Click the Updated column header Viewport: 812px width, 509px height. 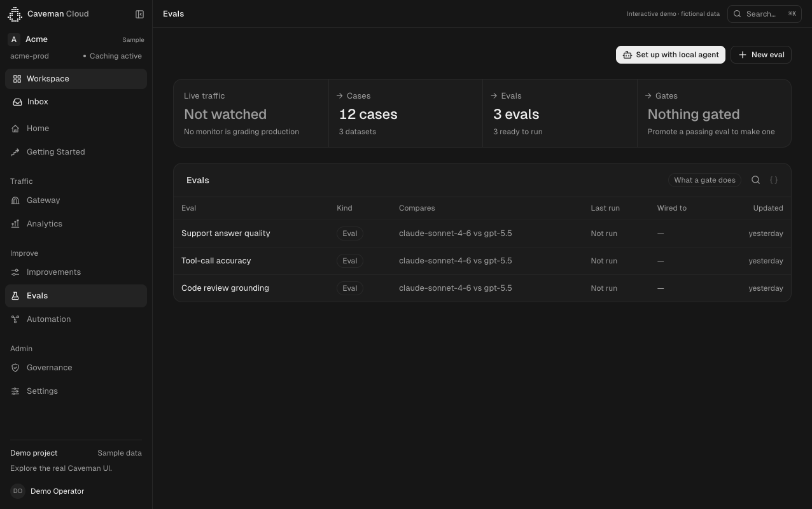click(x=768, y=208)
